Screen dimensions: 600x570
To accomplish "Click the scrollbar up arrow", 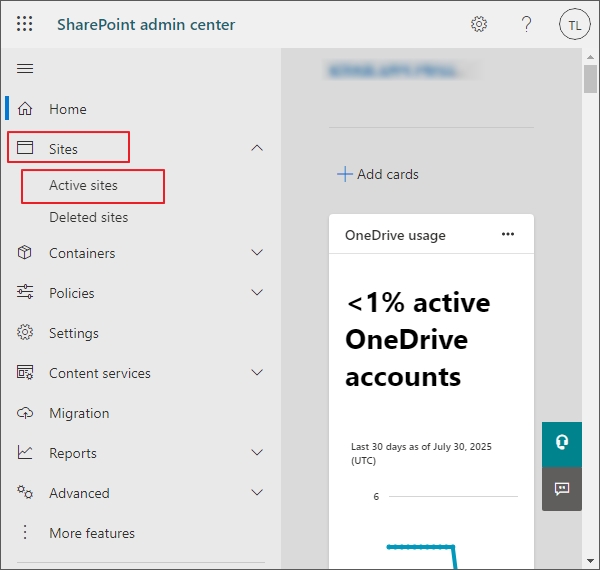I will tap(590, 57).
